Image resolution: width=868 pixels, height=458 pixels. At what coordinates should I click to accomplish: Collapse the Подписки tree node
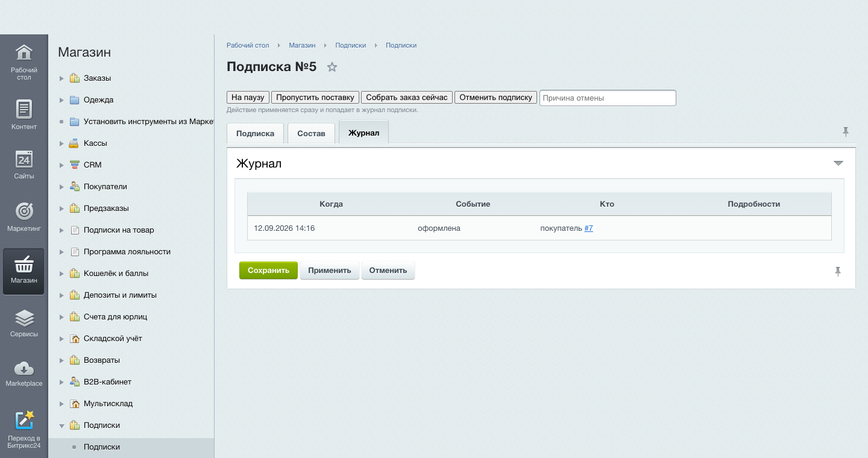[61, 425]
